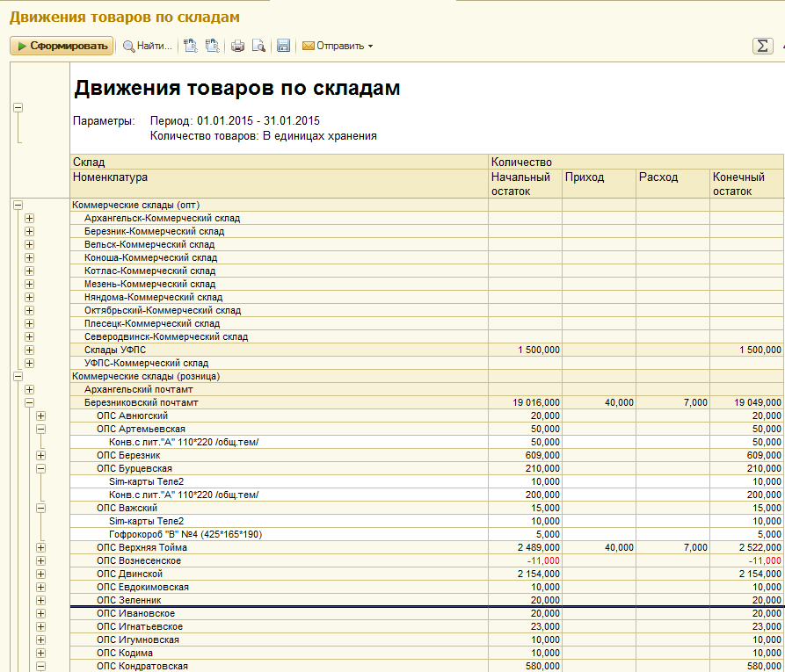Viewport: 785px width, 672px height.
Task: Open the Найти... search tool
Action: point(148,46)
